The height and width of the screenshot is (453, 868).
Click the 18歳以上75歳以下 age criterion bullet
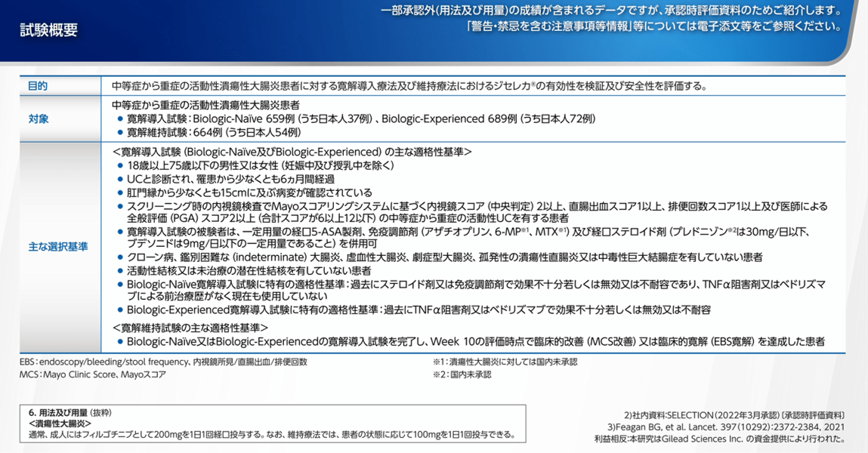coord(261,165)
